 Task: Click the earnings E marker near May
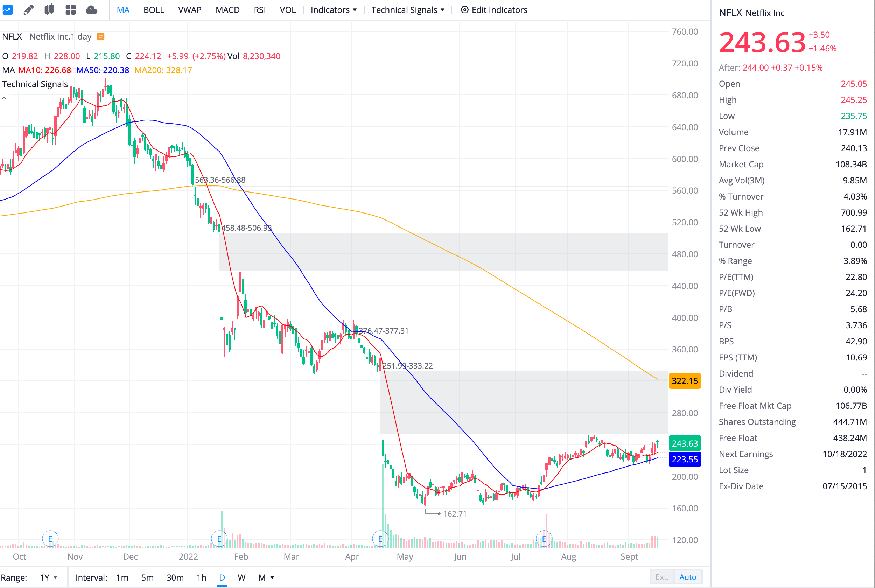tap(380, 539)
